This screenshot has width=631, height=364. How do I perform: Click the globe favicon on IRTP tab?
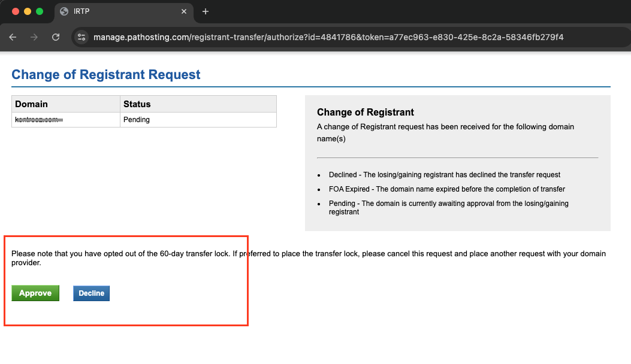64,11
